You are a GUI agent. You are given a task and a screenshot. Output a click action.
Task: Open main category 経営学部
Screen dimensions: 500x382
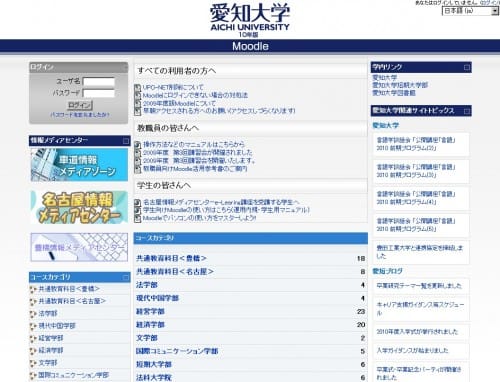coord(150,312)
